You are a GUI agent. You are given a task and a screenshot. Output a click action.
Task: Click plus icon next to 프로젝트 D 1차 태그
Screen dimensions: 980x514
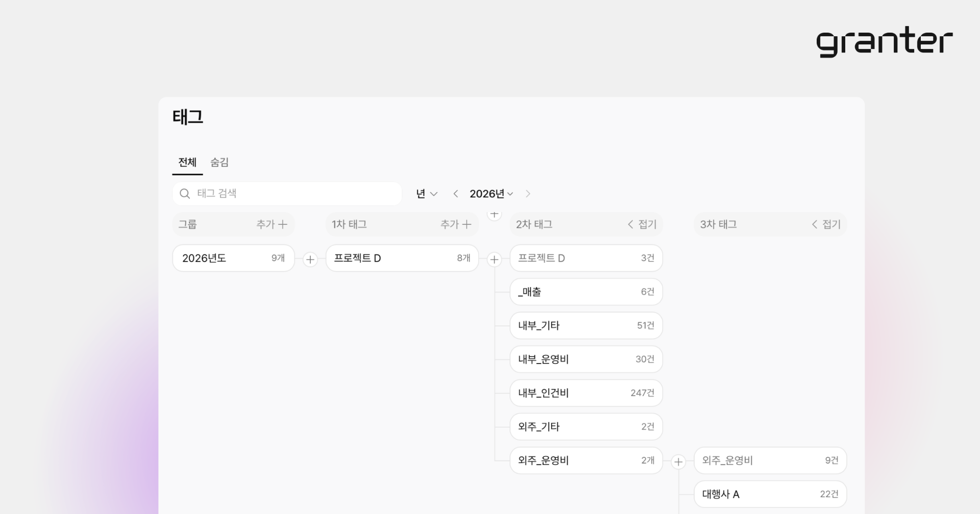coord(494,260)
